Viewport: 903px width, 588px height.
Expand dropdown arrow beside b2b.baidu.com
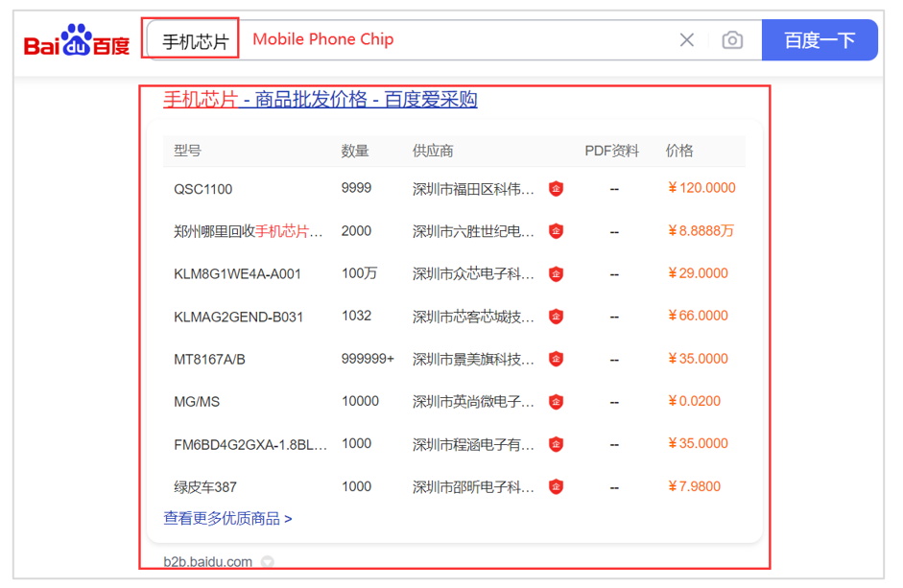click(x=267, y=561)
